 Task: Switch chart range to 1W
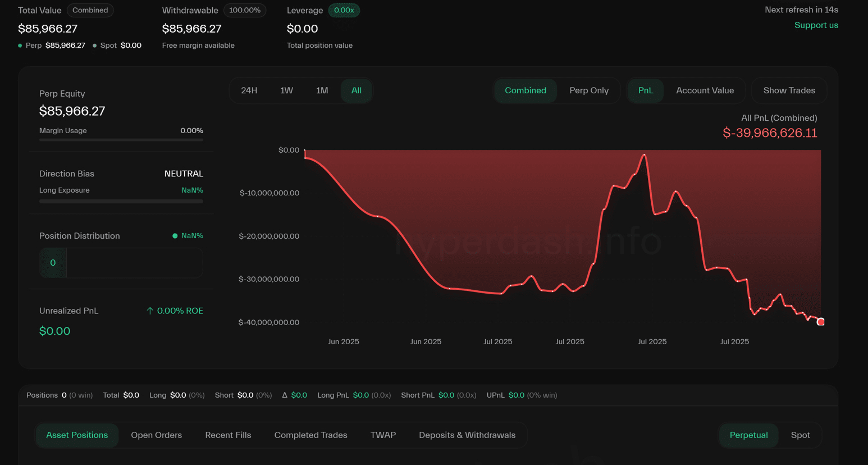point(286,90)
